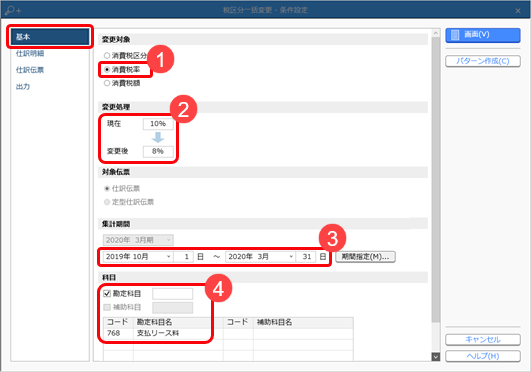
Task: Toggle the 勘定科目 checkbox
Action: [x=107, y=293]
